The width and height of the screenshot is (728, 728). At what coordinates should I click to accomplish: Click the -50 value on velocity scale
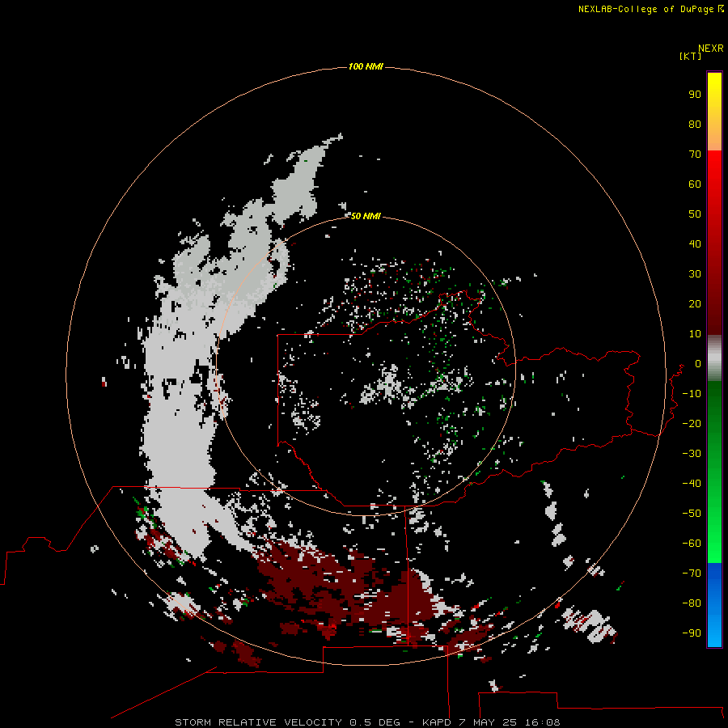pyautogui.click(x=692, y=513)
